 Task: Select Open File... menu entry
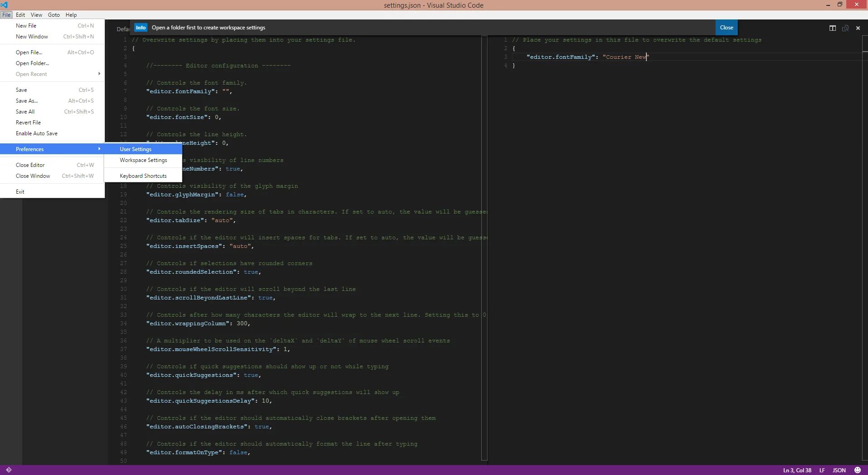pos(52,52)
